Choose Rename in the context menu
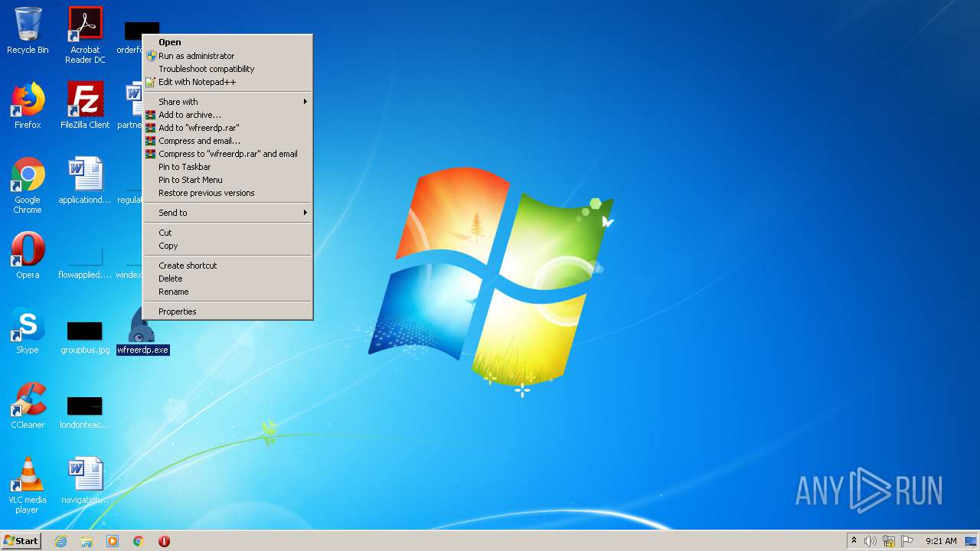This screenshot has width=980, height=551. click(x=227, y=292)
